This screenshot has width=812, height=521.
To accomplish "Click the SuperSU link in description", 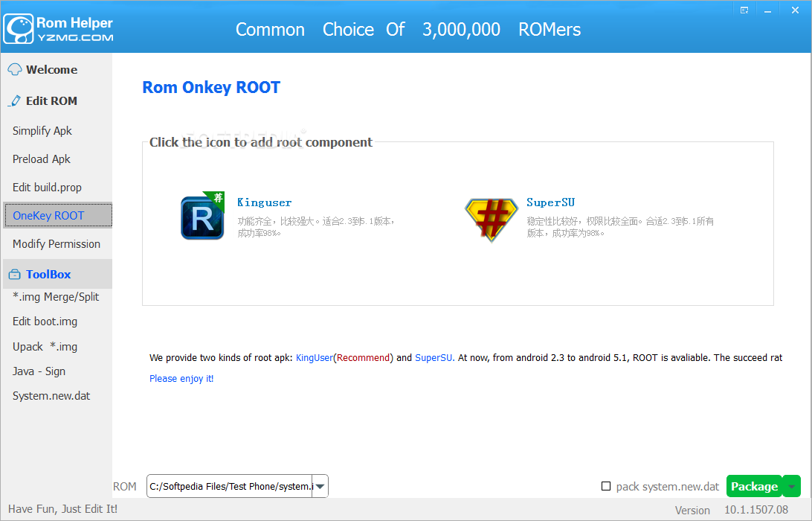I will [x=434, y=358].
